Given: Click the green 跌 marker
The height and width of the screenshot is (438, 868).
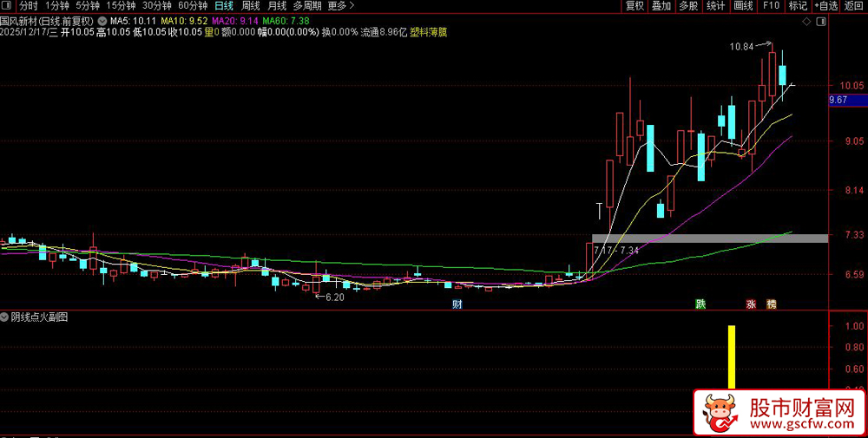Looking at the screenshot, I should click(700, 304).
